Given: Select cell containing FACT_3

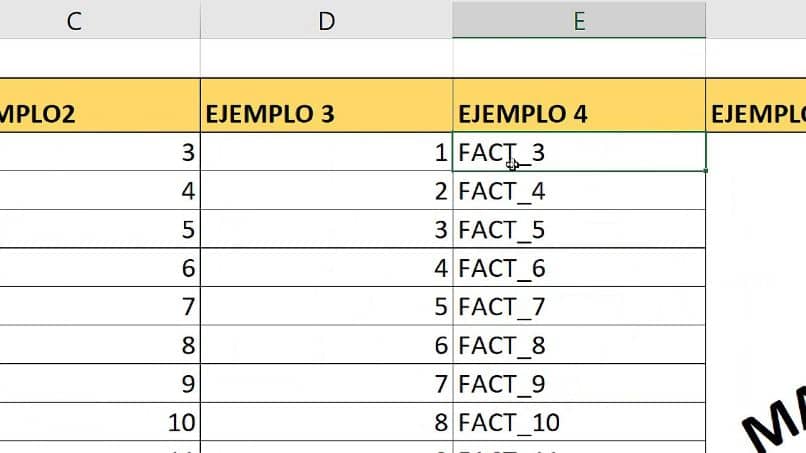Looking at the screenshot, I should pyautogui.click(x=578, y=153).
